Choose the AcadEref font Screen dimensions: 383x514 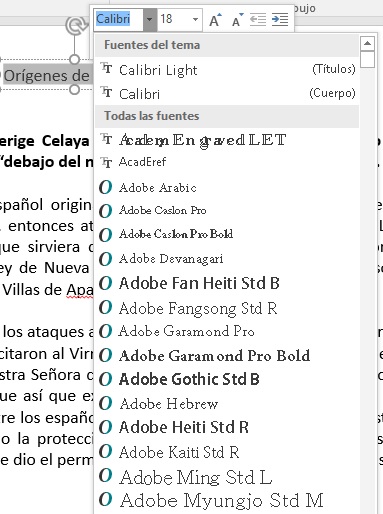227,162
